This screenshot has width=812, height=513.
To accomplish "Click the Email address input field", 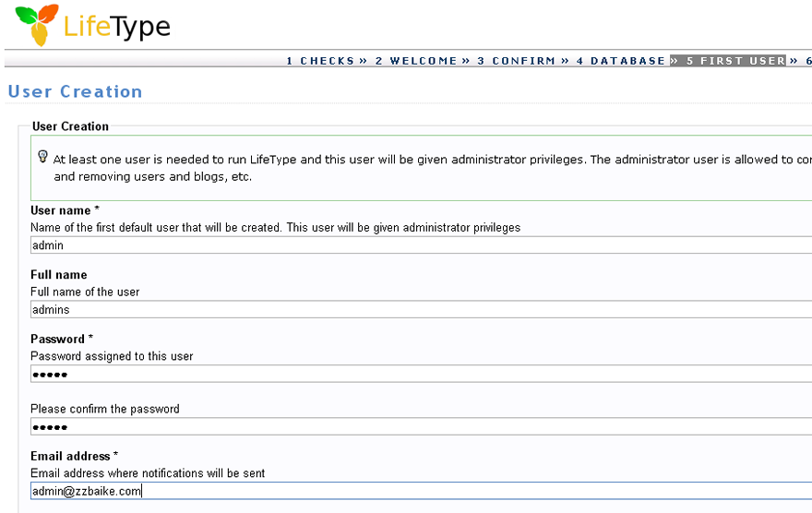I will (421, 491).
